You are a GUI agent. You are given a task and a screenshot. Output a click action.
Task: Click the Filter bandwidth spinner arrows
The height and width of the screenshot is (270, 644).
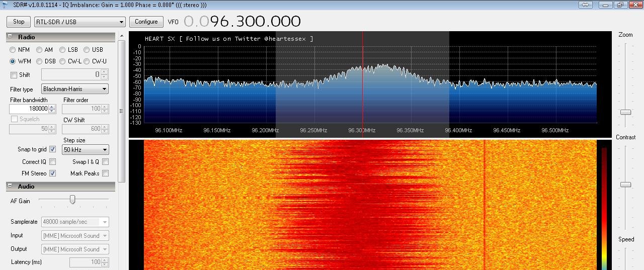click(52, 109)
